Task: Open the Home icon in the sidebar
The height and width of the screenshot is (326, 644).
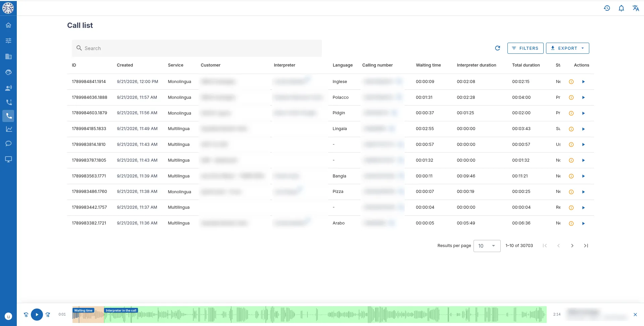Action: tap(8, 25)
